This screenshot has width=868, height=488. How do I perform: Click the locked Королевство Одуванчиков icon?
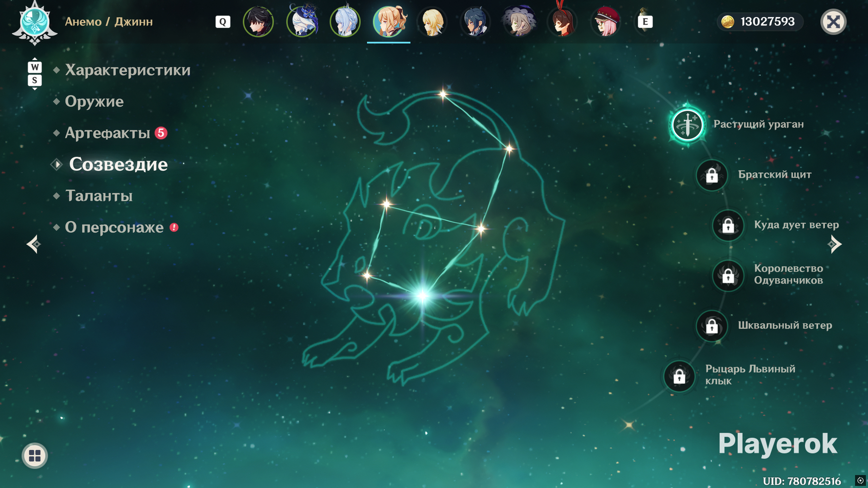728,275
